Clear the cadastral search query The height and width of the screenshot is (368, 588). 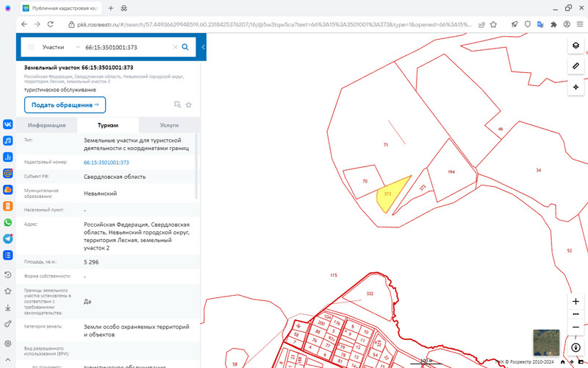coord(175,47)
